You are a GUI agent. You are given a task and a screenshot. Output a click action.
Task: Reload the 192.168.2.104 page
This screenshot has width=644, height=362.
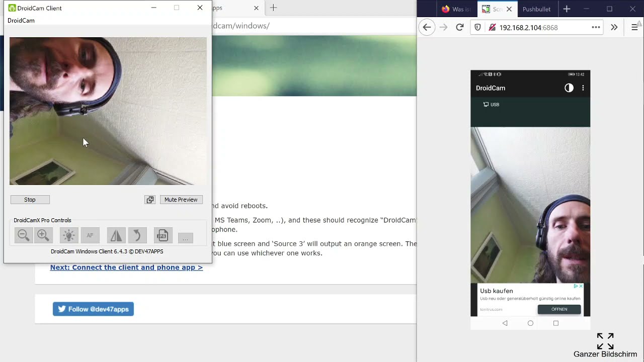(x=460, y=28)
